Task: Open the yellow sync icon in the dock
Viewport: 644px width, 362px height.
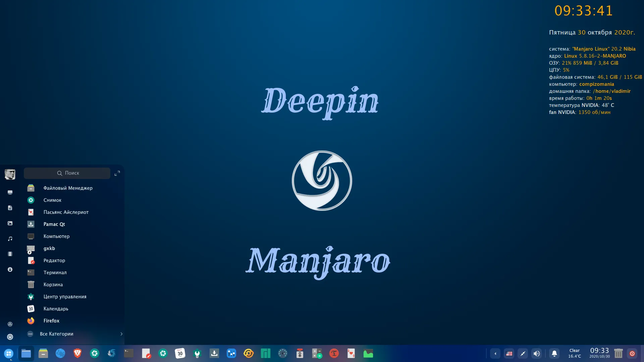Action: [x=249, y=353]
